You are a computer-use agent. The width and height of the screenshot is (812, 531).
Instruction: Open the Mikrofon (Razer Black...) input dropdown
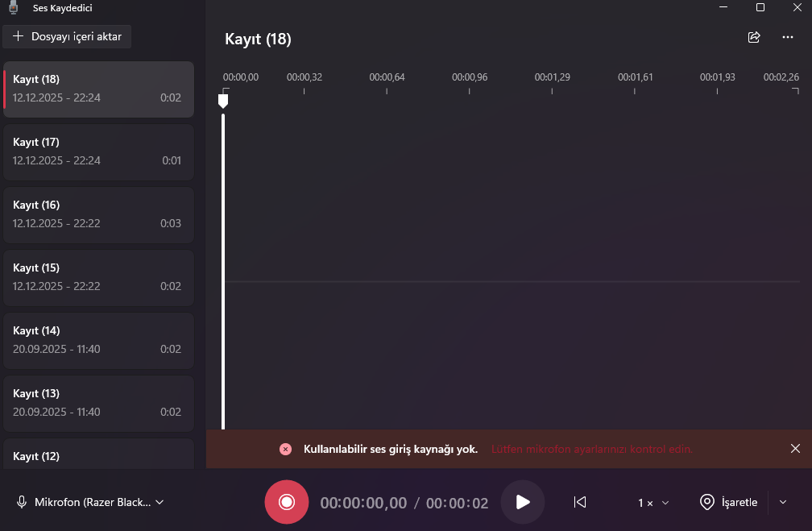click(x=90, y=502)
